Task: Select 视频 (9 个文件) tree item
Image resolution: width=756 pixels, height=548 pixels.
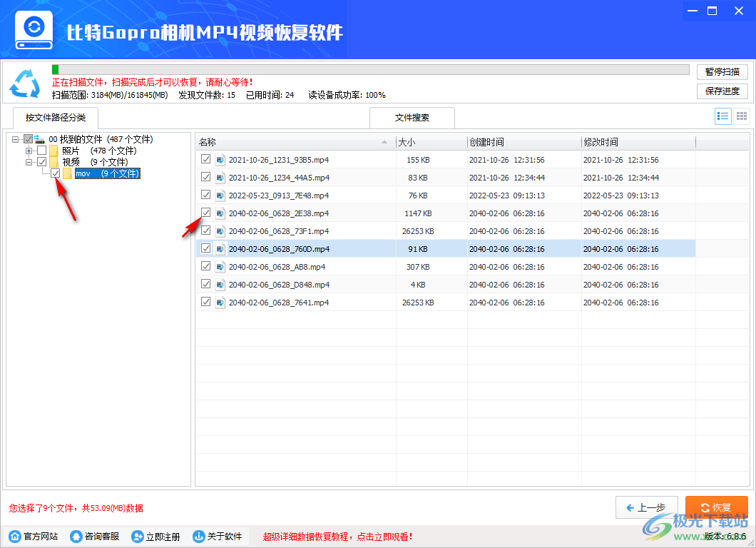Action: pos(95,162)
